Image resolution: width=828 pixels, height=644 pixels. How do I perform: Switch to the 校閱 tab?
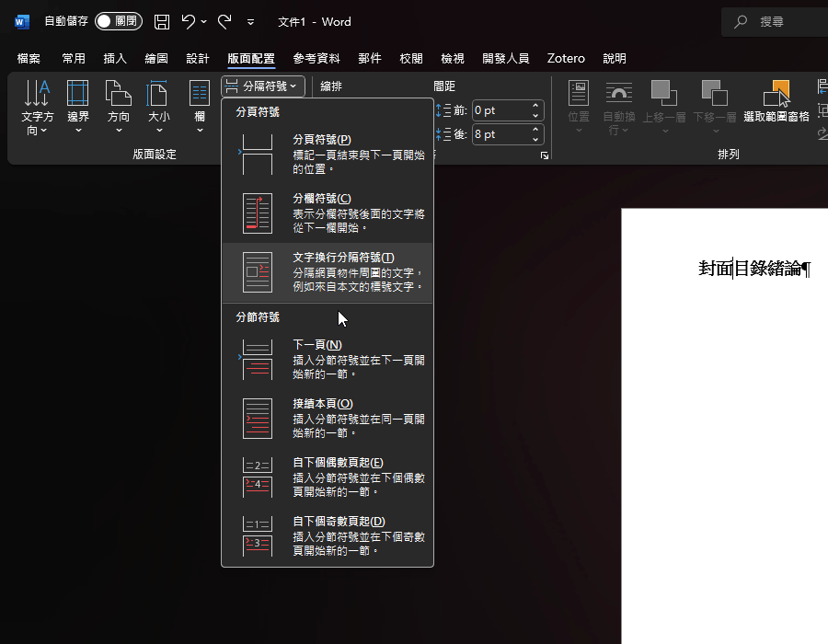pyautogui.click(x=411, y=58)
